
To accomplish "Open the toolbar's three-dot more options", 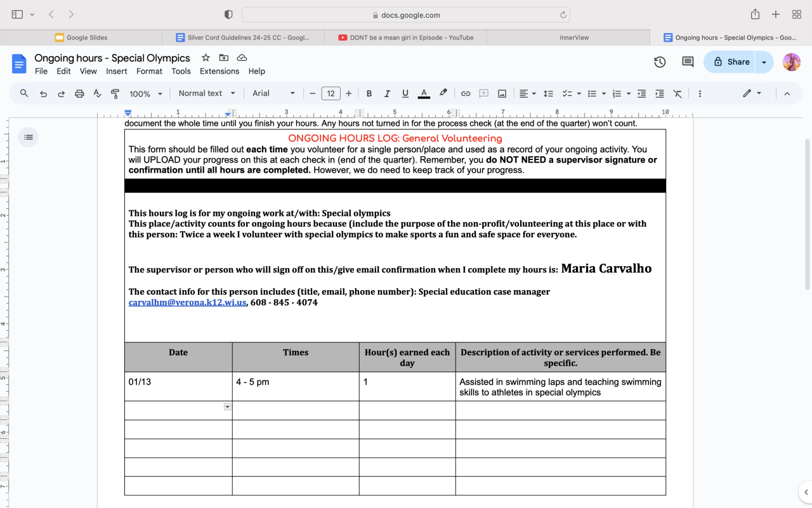I will pyautogui.click(x=700, y=93).
